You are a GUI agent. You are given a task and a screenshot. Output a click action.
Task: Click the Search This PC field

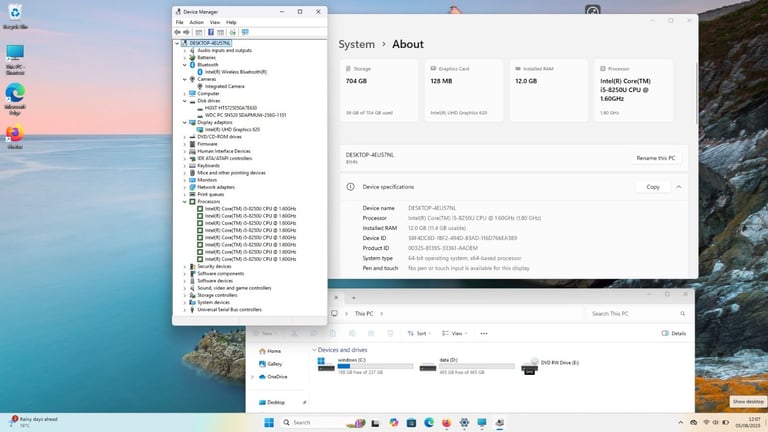pyautogui.click(x=638, y=313)
